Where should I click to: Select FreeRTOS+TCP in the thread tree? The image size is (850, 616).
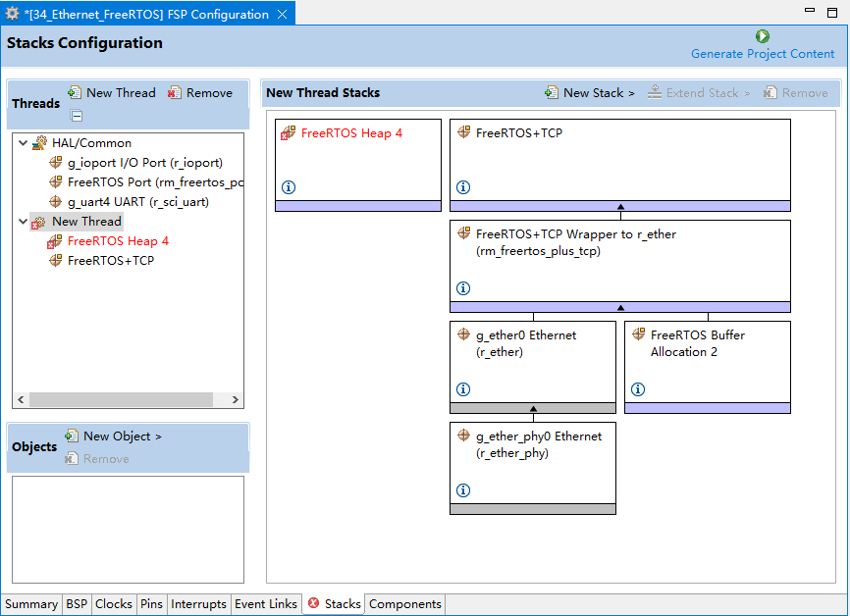pos(102,261)
